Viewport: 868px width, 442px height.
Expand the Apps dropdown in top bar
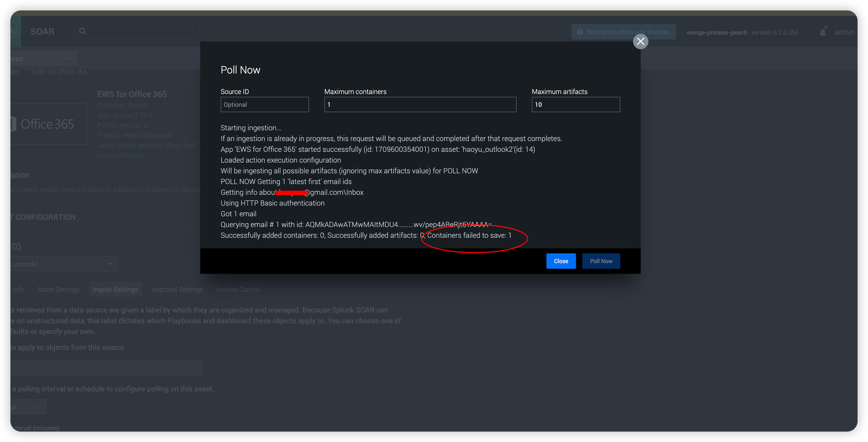[44, 58]
